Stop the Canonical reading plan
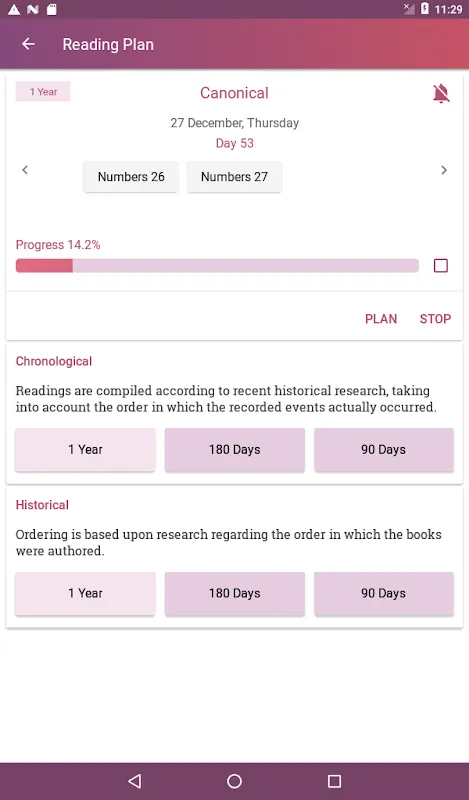Image resolution: width=469 pixels, height=800 pixels. (x=435, y=319)
